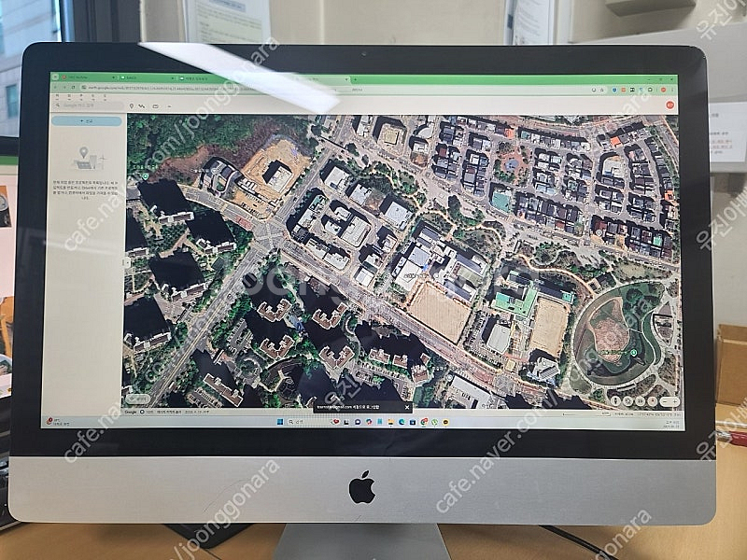Click the green place marker at map left edge
The height and width of the screenshot is (560, 747).
click(145, 175)
